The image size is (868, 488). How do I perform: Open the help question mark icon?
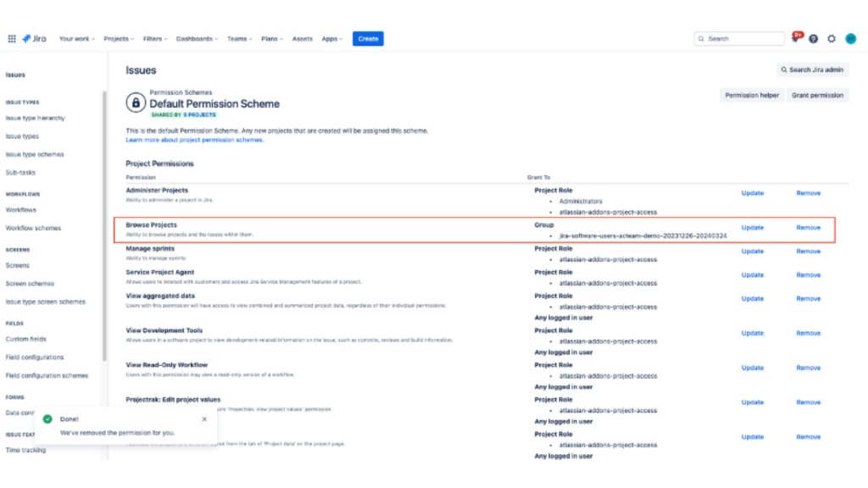(x=813, y=39)
